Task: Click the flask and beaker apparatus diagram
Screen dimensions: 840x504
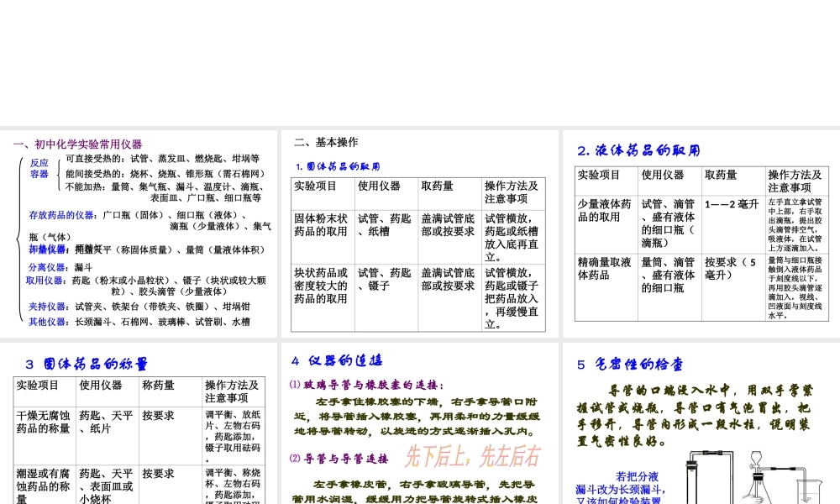Action: pyautogui.click(x=782, y=478)
